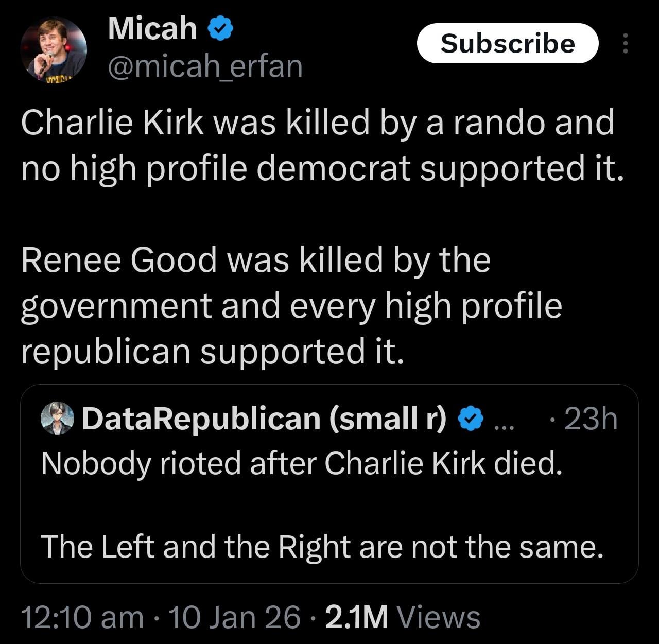The width and height of the screenshot is (659, 644).
Task: Click the 10 Jan 26 date
Action: pyautogui.click(x=234, y=616)
